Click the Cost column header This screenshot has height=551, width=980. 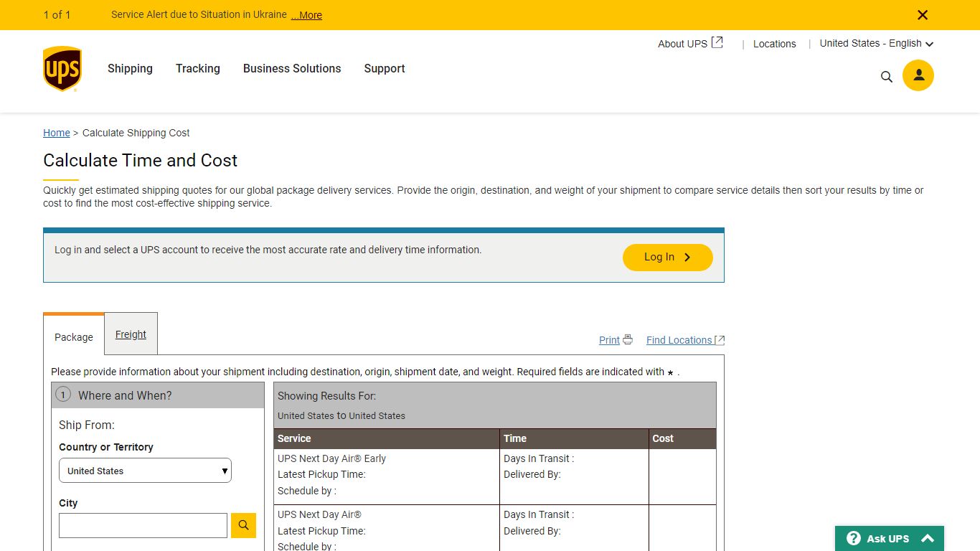(x=682, y=438)
